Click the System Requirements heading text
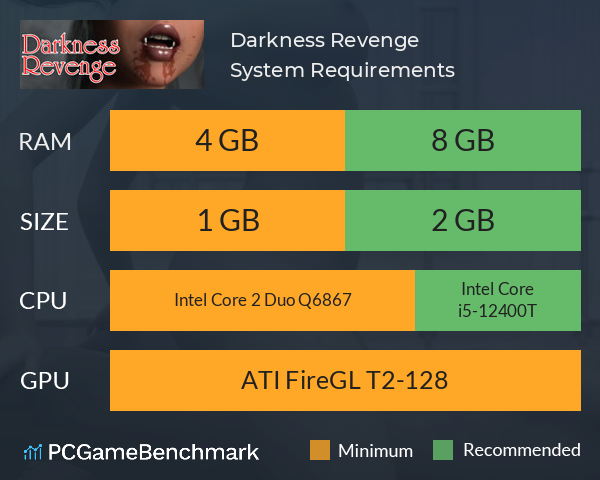This screenshot has height=480, width=600. pyautogui.click(x=342, y=70)
